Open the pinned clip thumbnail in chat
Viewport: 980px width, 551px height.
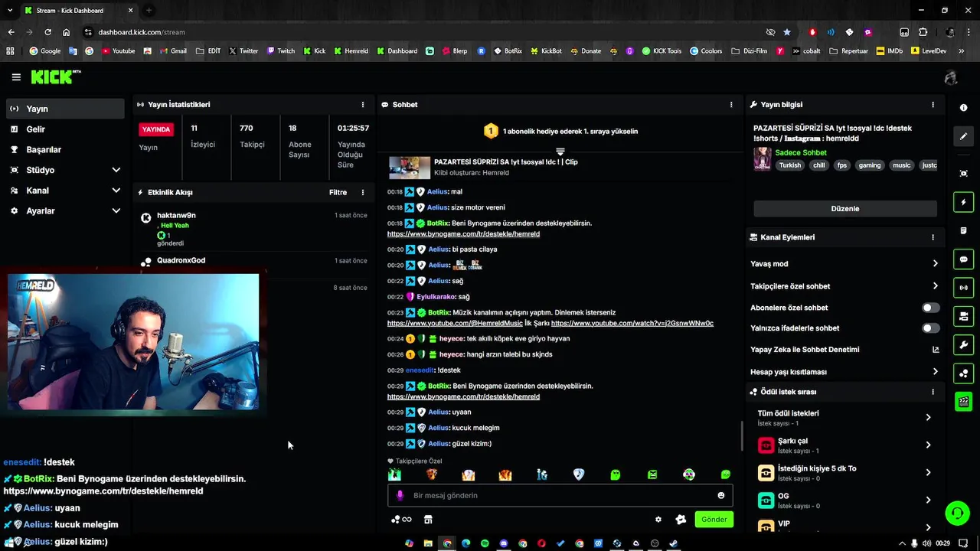pyautogui.click(x=410, y=167)
